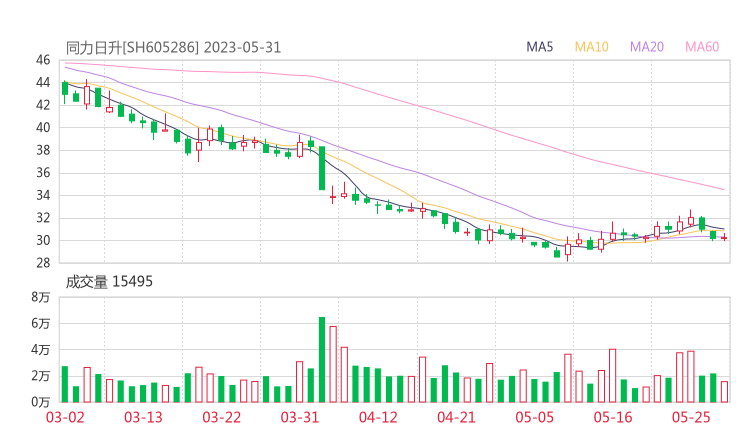
Task: Click the 34 price axis label
Action: tap(43, 195)
